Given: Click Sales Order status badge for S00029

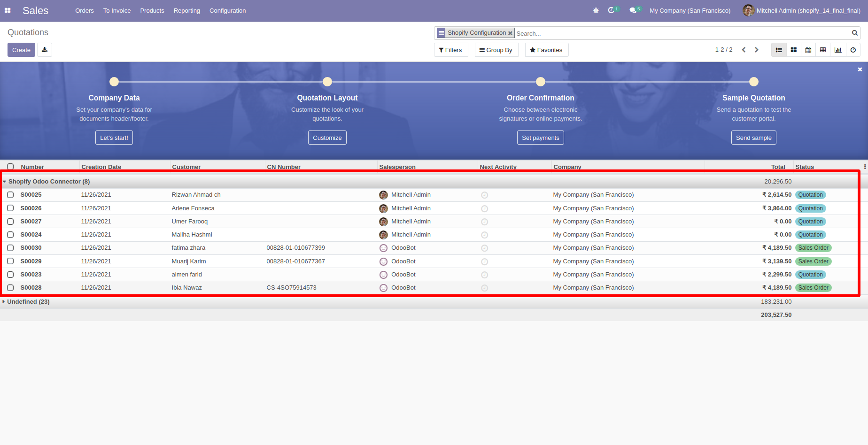Looking at the screenshot, I should click(814, 261).
